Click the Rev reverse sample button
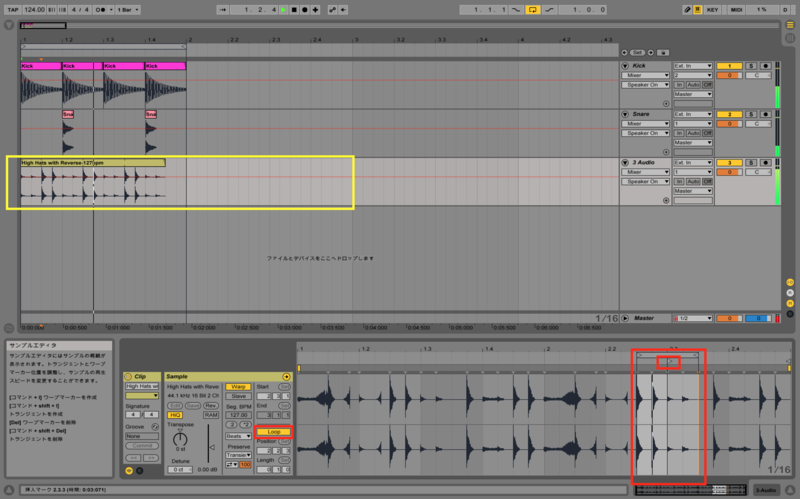 click(x=211, y=406)
